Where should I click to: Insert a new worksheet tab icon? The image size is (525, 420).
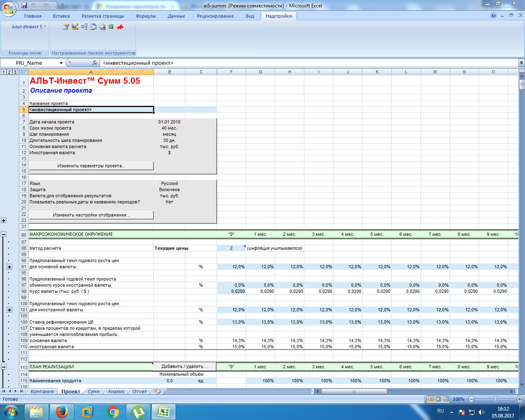(x=157, y=391)
